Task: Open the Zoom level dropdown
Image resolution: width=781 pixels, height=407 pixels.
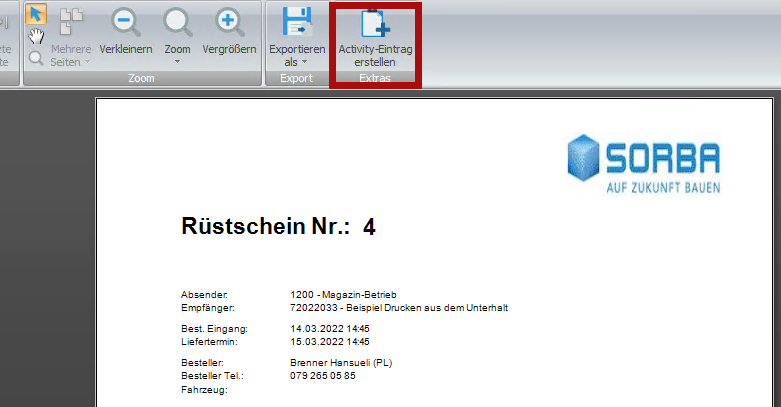Action: tap(177, 38)
